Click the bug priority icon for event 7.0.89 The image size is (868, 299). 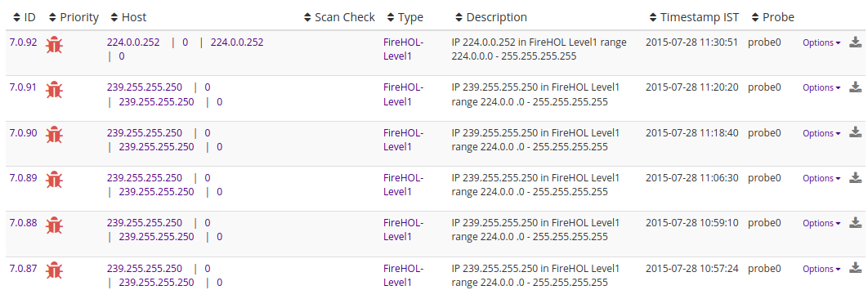pyautogui.click(x=54, y=180)
